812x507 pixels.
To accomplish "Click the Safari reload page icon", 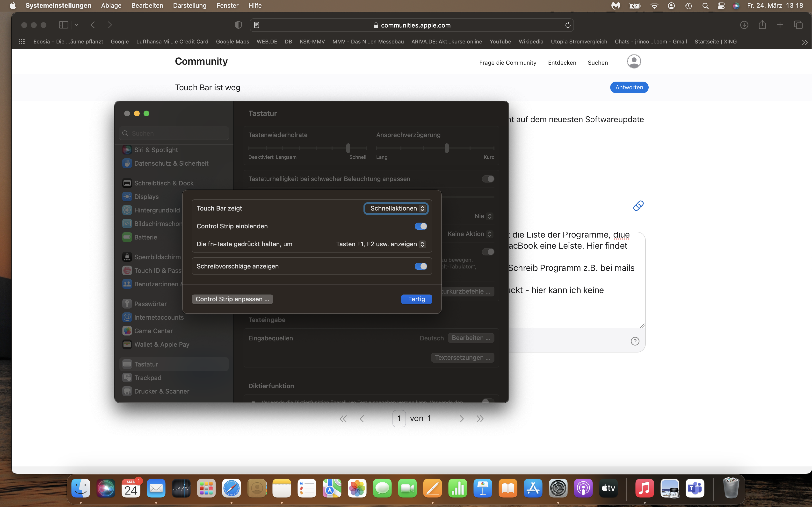I will pos(568,25).
